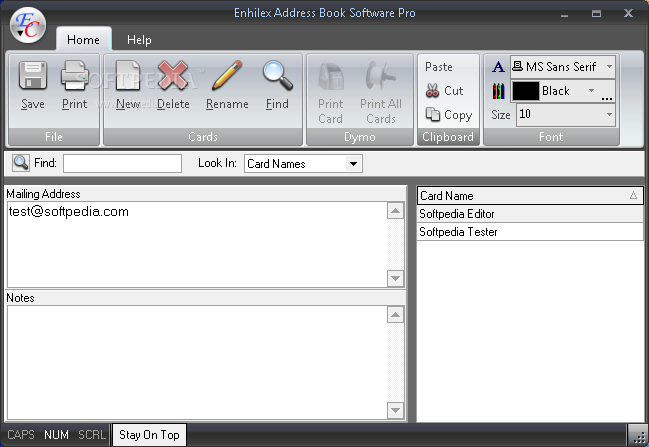Image resolution: width=649 pixels, height=447 pixels.
Task: Toggle Stay On Top button
Action: [x=149, y=435]
